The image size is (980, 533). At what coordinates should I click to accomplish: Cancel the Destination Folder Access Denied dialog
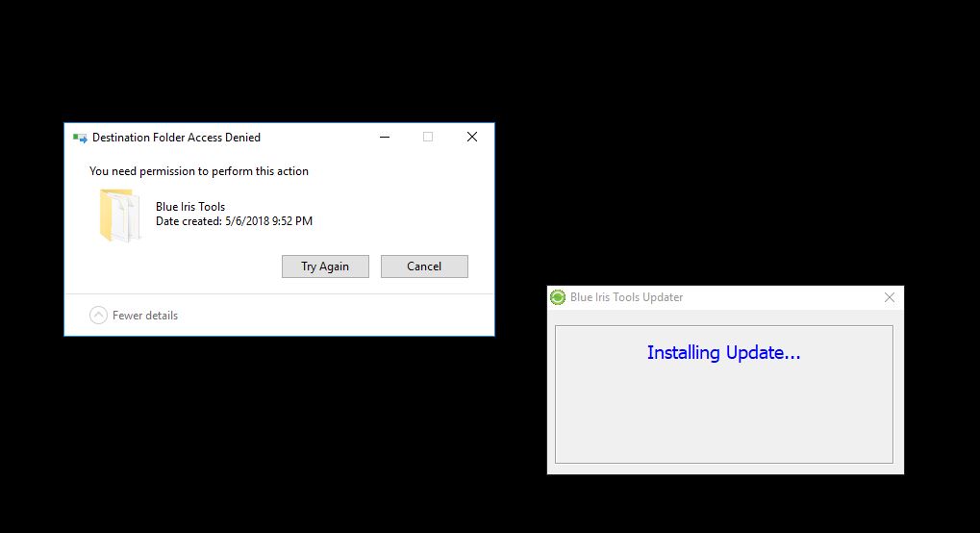[424, 266]
